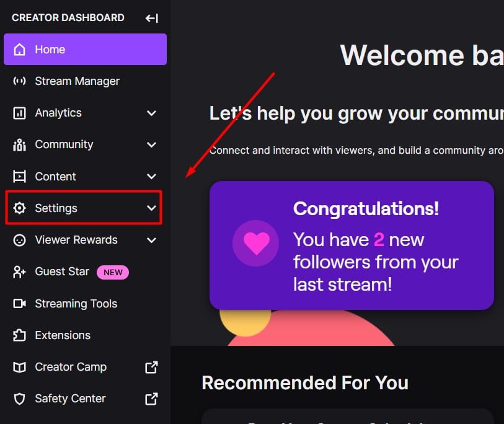Click the Creator Camp external link icon
504x424 pixels.
tap(151, 367)
